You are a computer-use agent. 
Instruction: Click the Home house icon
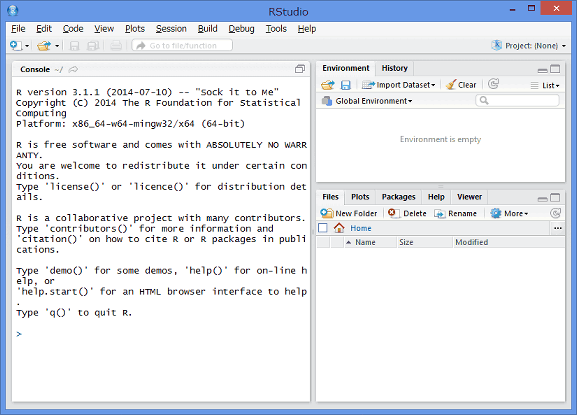click(x=339, y=228)
